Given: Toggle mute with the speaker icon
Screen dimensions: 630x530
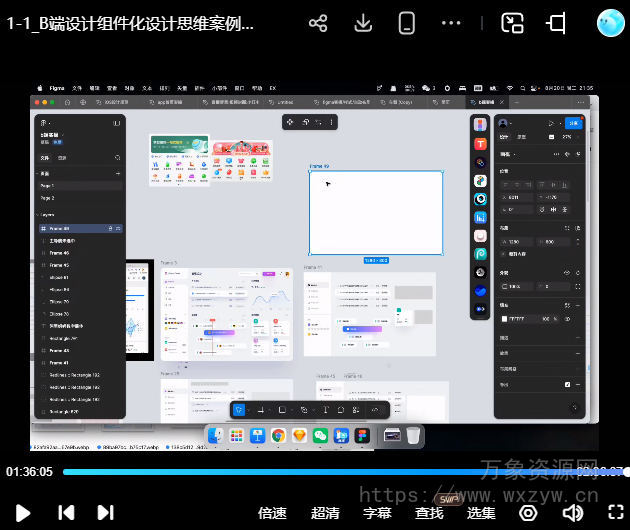Looking at the screenshot, I should tap(572, 513).
